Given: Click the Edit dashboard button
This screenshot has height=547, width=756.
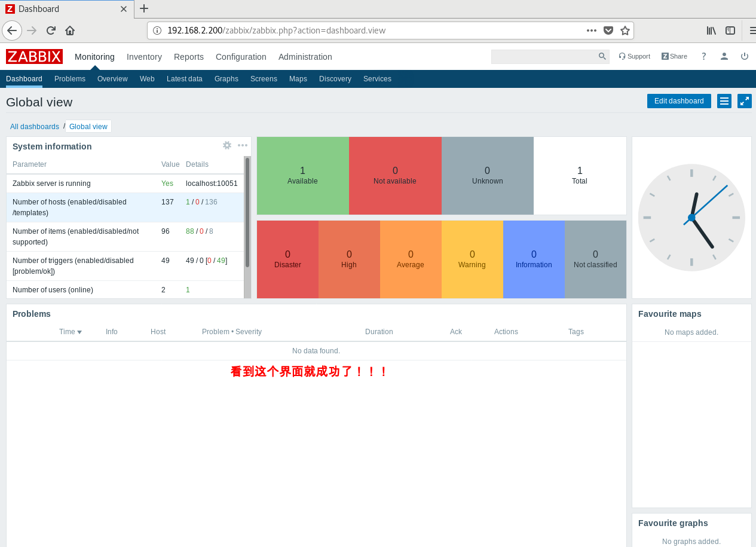Looking at the screenshot, I should (x=679, y=101).
